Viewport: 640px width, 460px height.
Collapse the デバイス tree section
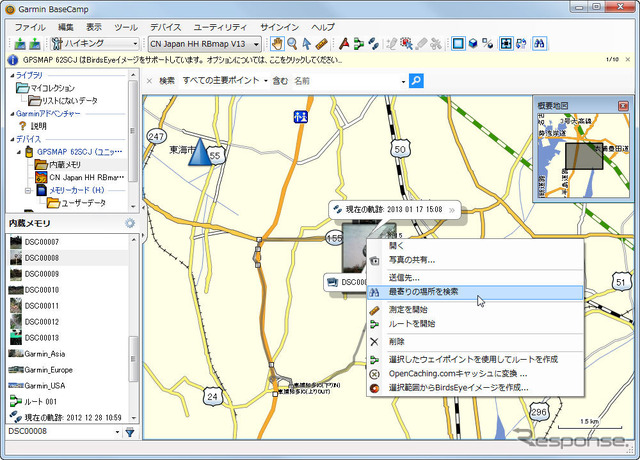12,139
